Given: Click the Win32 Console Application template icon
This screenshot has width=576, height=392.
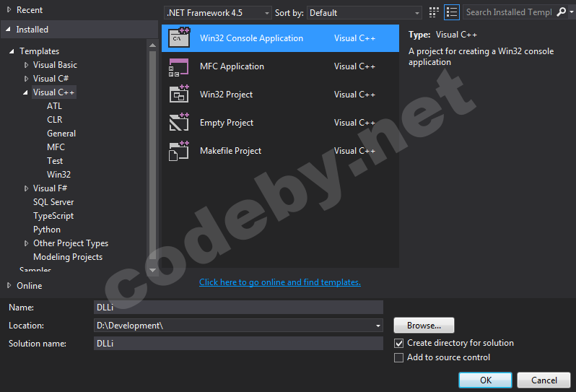Looking at the screenshot, I should click(x=179, y=38).
